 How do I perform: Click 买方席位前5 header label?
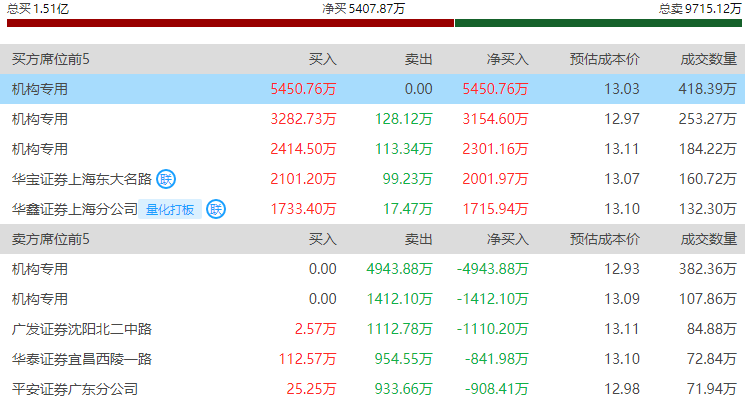(50, 59)
